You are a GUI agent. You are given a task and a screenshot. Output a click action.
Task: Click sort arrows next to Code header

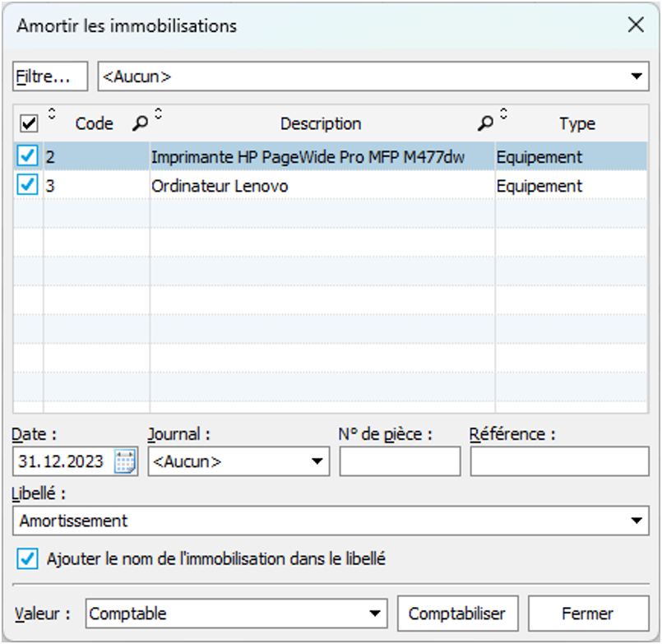click(x=53, y=114)
